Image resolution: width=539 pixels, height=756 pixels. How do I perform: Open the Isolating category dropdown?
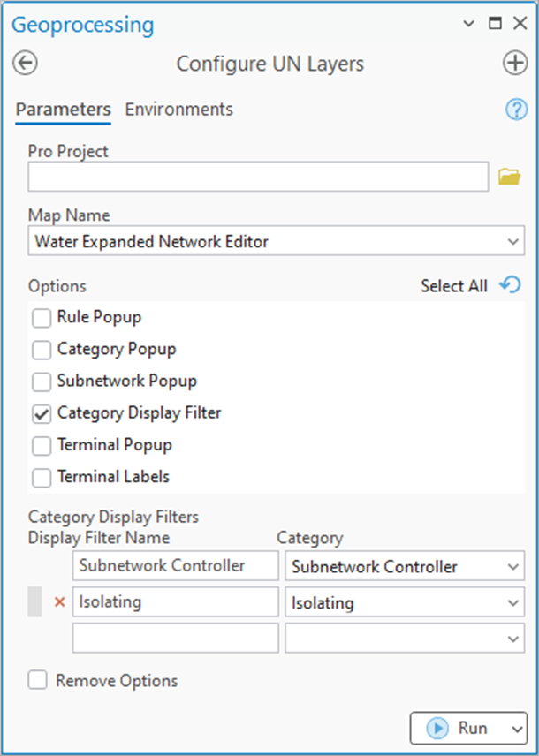515,602
